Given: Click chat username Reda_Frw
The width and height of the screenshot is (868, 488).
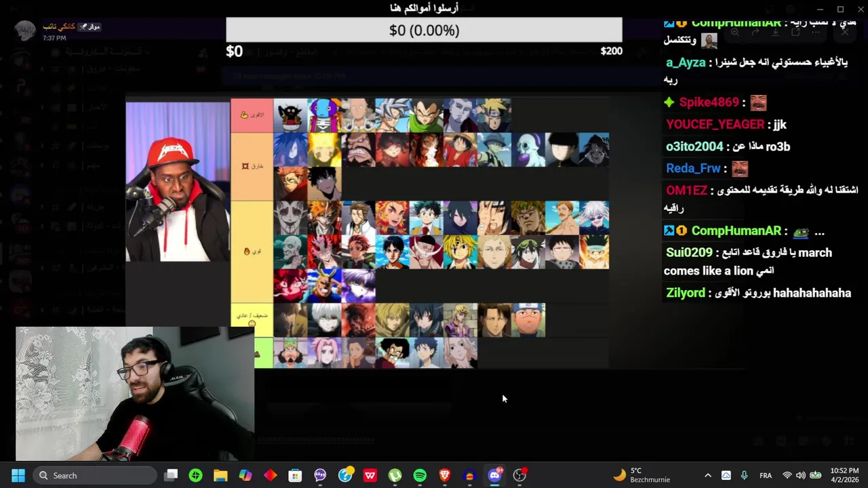Looking at the screenshot, I should point(693,168).
